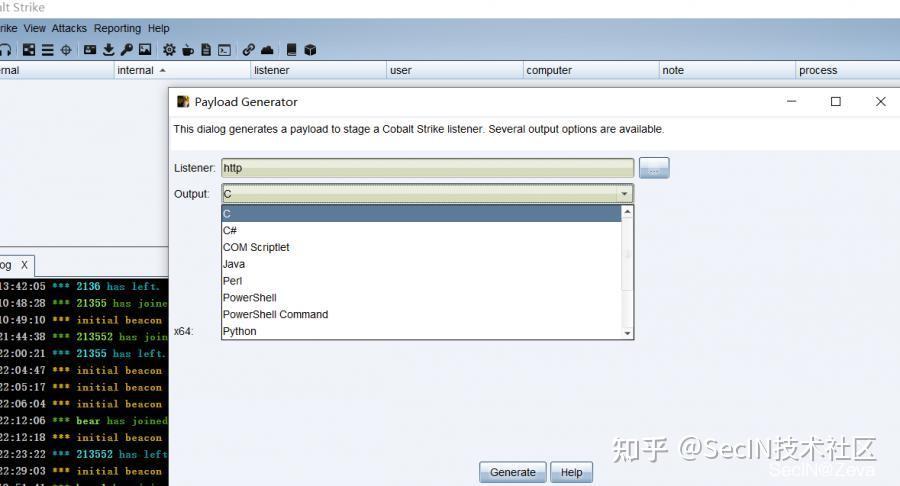This screenshot has height=486, width=900.
Task: Open the Help menu in menu bar
Action: pyautogui.click(x=158, y=28)
